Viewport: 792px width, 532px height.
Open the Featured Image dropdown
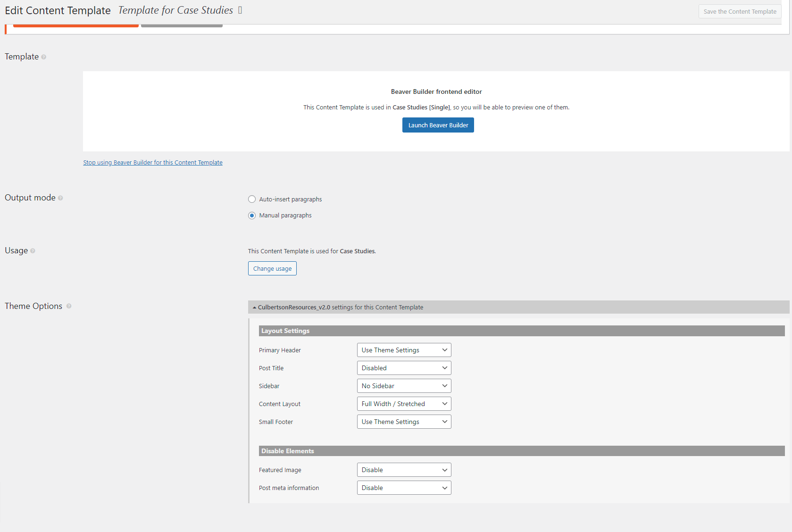tap(404, 470)
